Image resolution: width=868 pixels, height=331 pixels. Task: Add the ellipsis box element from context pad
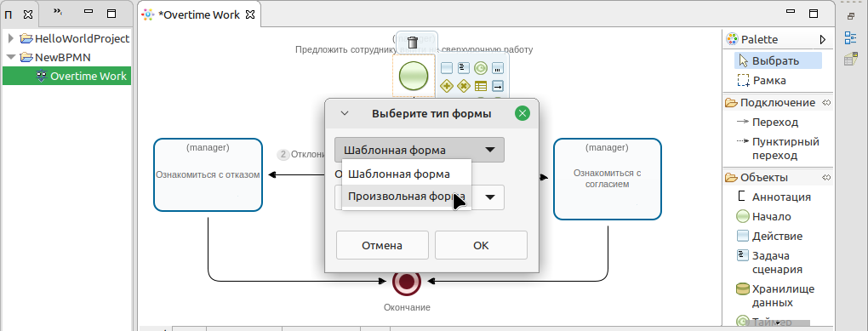(x=498, y=68)
